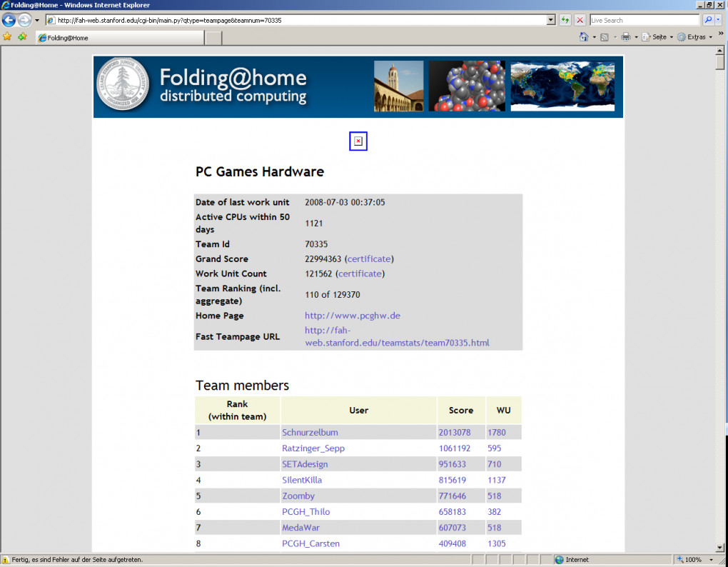Open search provider options dropdown
Viewport: 728px width, 567px height.
click(x=718, y=20)
